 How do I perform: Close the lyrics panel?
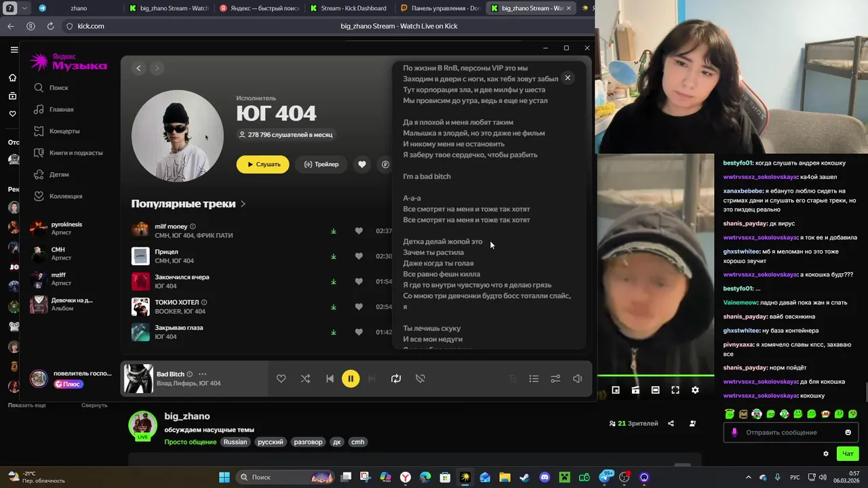pos(568,78)
